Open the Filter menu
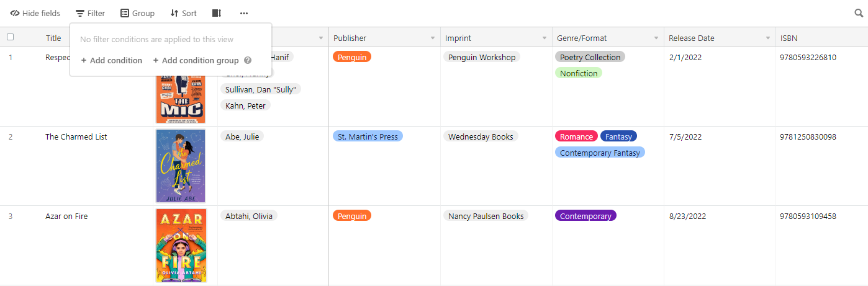This screenshot has height=286, width=868. point(91,13)
